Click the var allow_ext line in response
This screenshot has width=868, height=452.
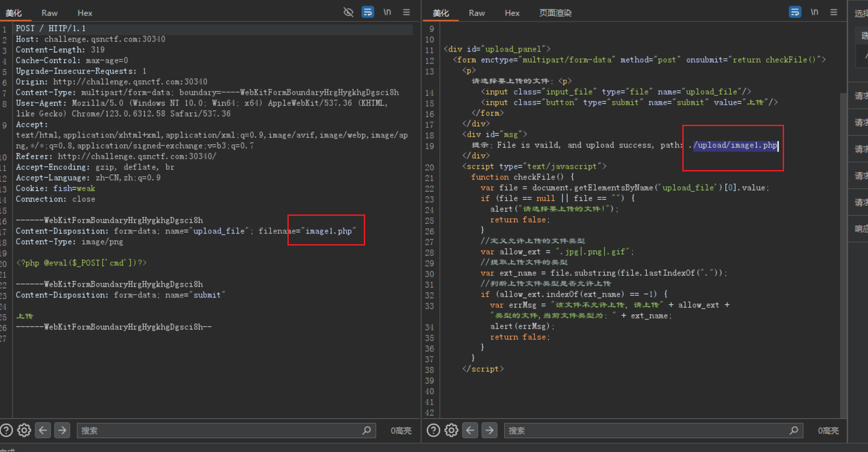tap(557, 252)
